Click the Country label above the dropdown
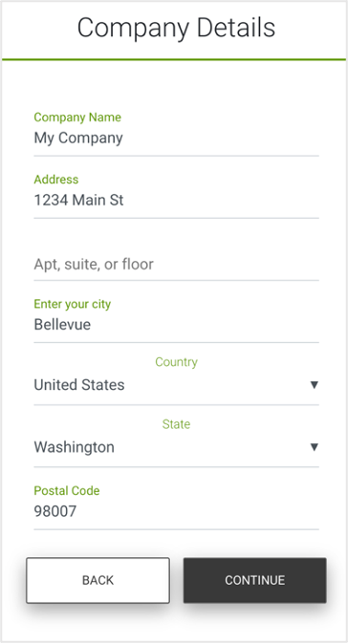 click(x=176, y=362)
